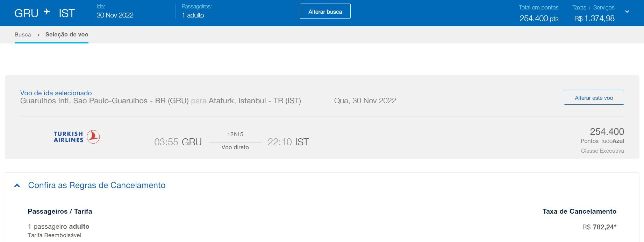Click the Turkish Airlines wordmark text
Image resolution: width=644 pixels, height=242 pixels.
click(69, 137)
